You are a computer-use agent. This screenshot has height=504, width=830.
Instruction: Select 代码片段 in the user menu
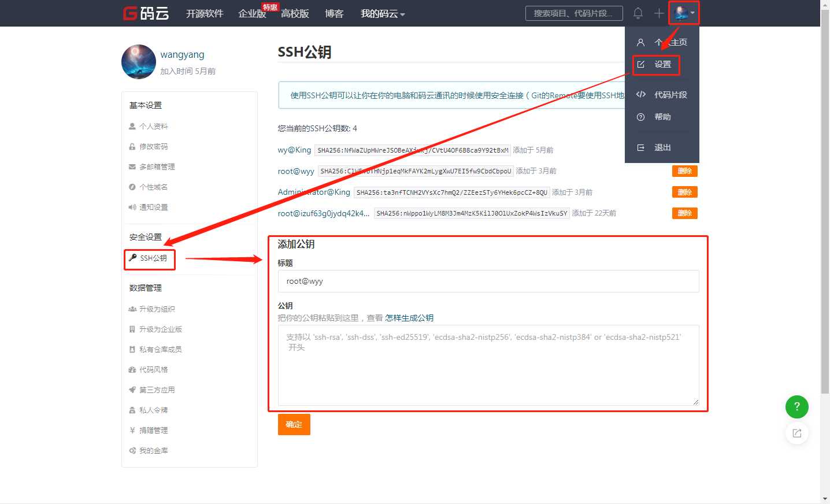click(x=670, y=95)
